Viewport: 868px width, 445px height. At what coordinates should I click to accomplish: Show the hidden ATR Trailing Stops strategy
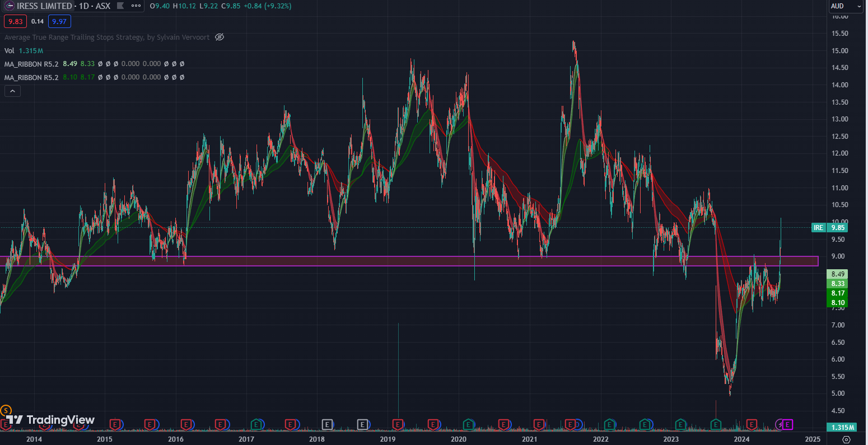coord(220,38)
